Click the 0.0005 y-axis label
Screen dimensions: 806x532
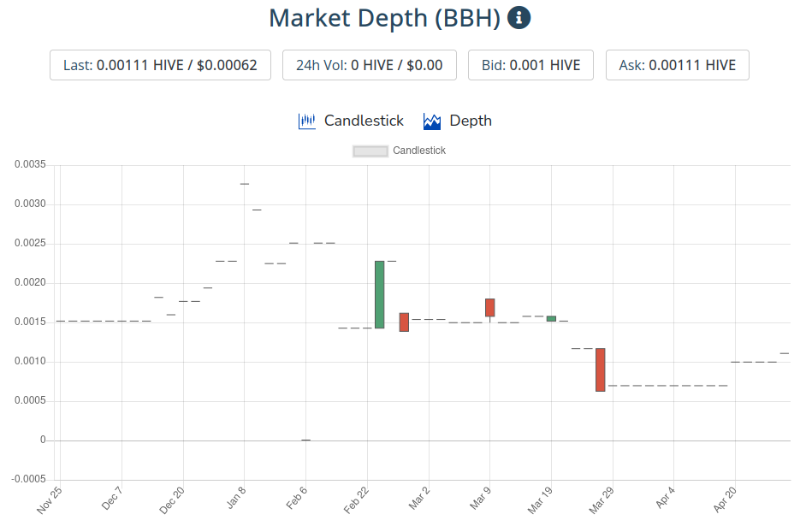point(30,400)
